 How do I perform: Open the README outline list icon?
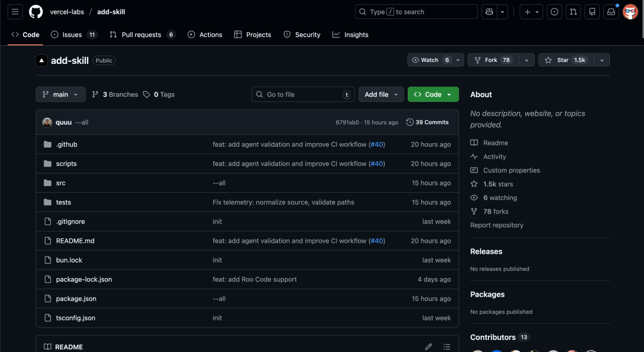(447, 346)
